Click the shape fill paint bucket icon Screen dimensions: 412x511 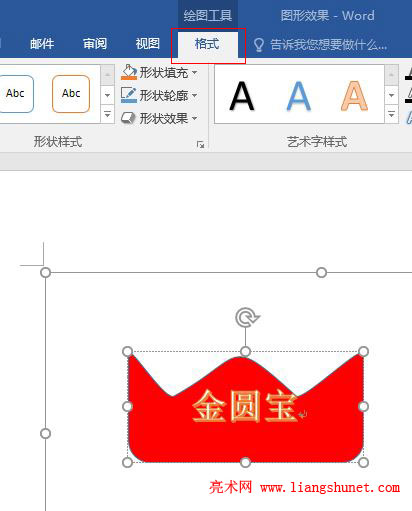129,72
